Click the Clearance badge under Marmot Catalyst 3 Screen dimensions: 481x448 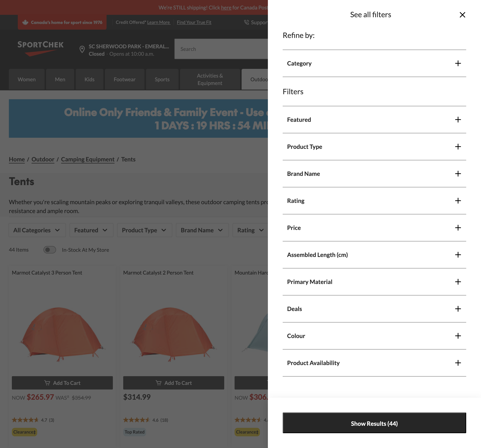pyautogui.click(x=24, y=432)
